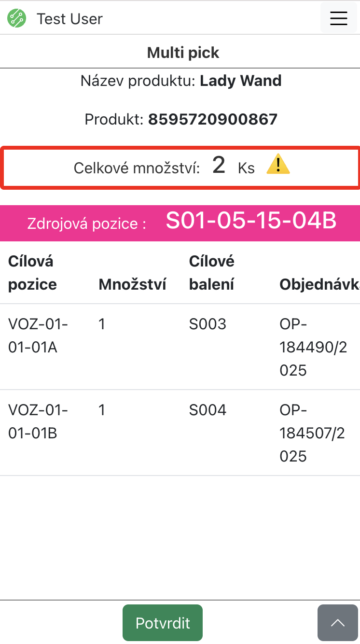360x644 pixels.
Task: Select the pink Zdrojová pozice S01-05-15-04B banner
Action: click(x=180, y=223)
